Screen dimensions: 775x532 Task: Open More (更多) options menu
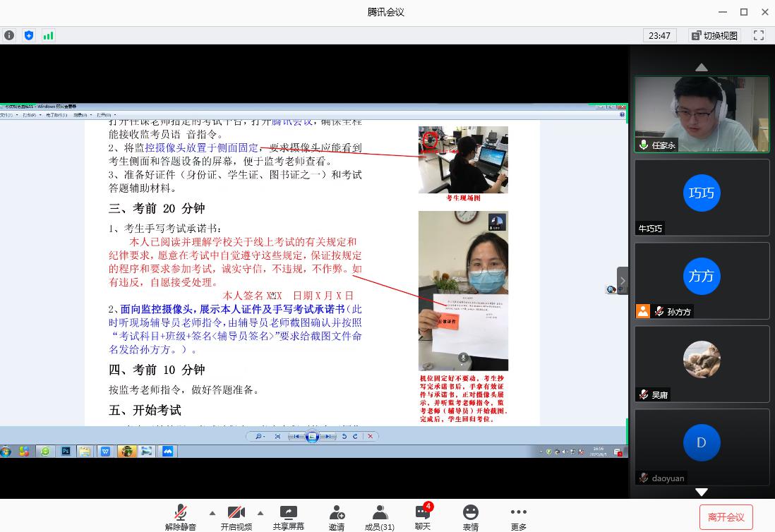pos(519,517)
